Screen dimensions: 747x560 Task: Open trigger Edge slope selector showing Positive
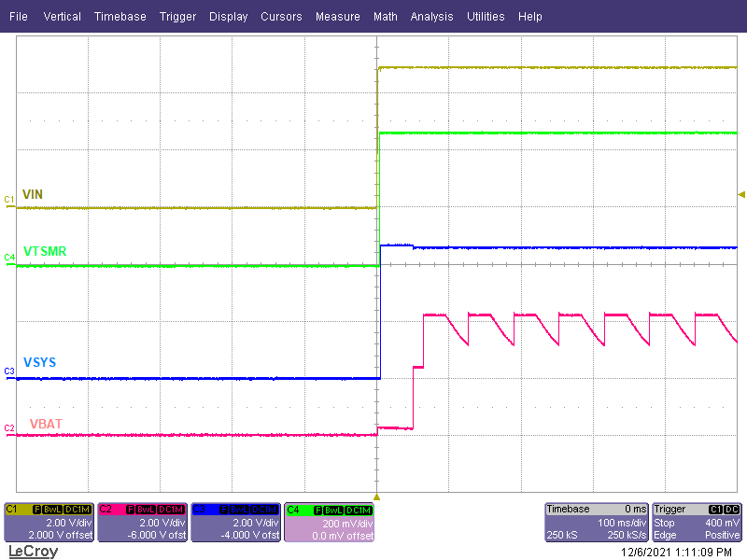[724, 533]
